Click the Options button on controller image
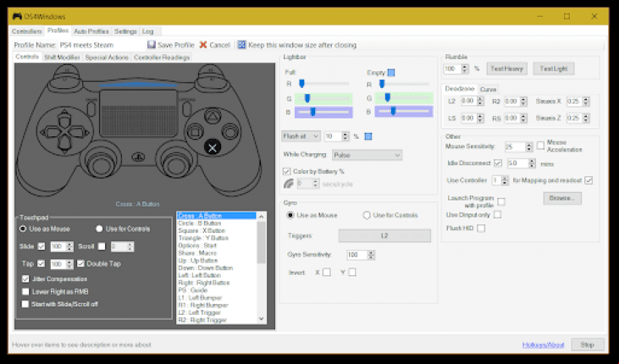 [187, 108]
